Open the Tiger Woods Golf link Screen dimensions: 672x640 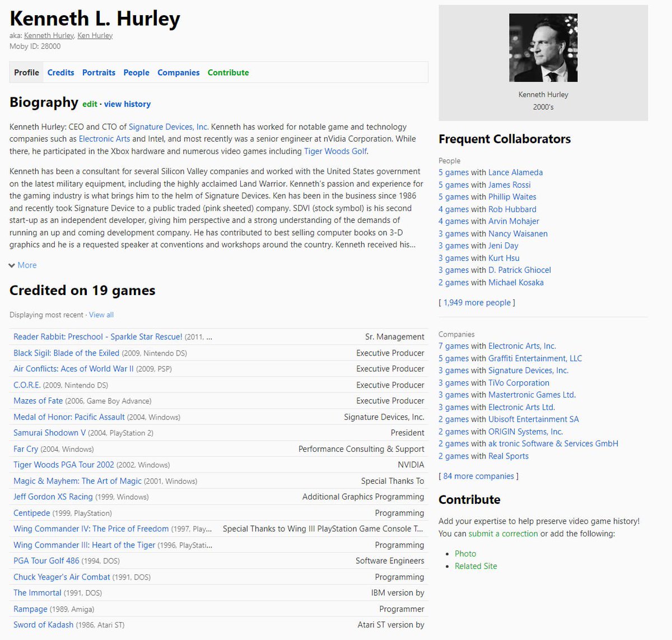tap(335, 151)
